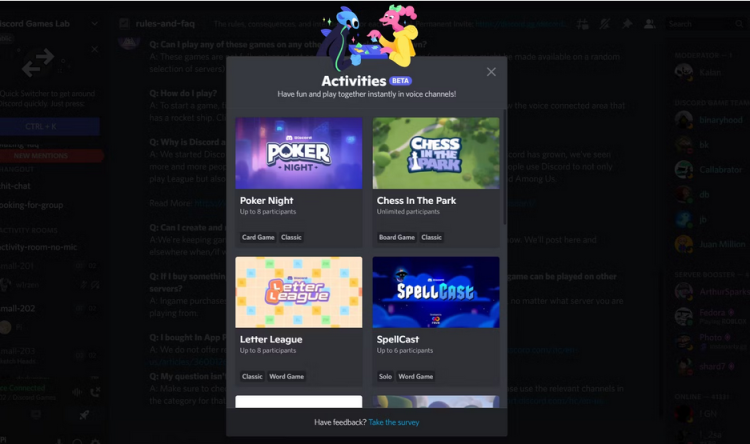750x444 pixels.
Task: Open Voice Connected status details
Action: pos(23,388)
